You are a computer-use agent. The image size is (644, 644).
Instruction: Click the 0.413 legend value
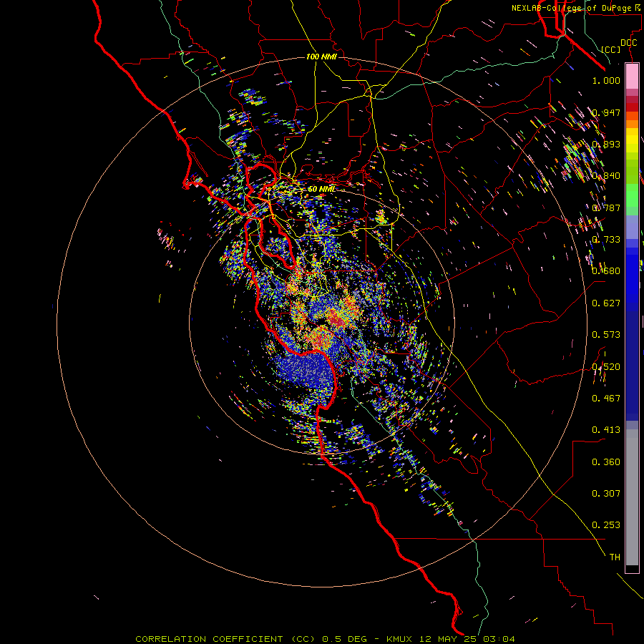[x=606, y=429]
